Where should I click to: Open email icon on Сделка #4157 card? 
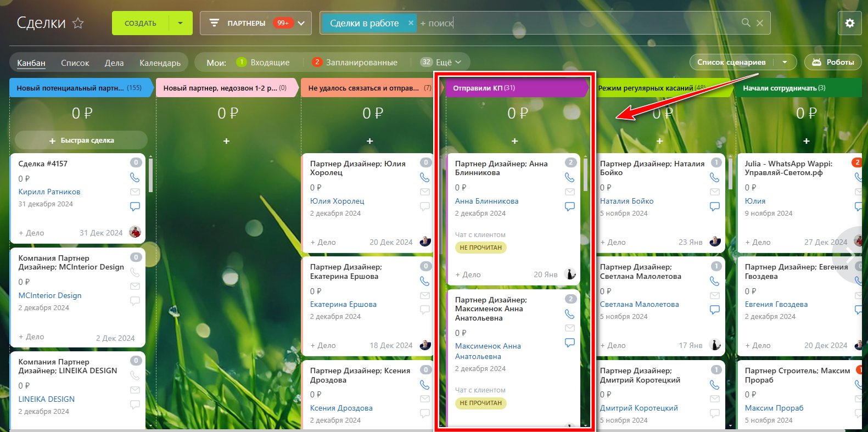(x=135, y=192)
